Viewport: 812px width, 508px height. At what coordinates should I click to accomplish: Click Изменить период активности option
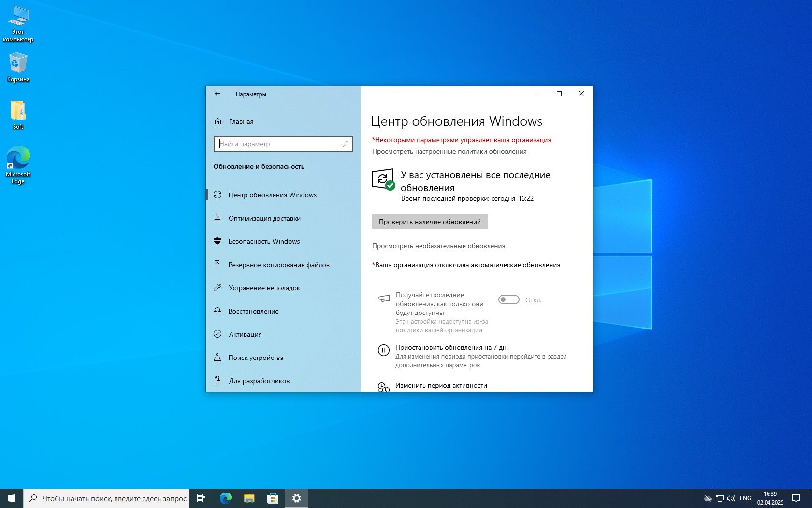point(441,385)
